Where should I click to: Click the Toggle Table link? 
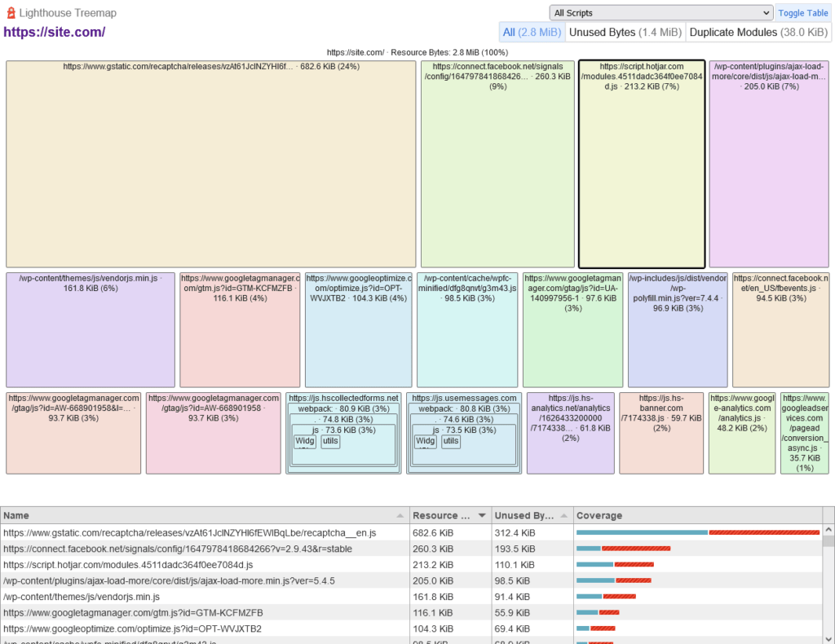click(802, 13)
